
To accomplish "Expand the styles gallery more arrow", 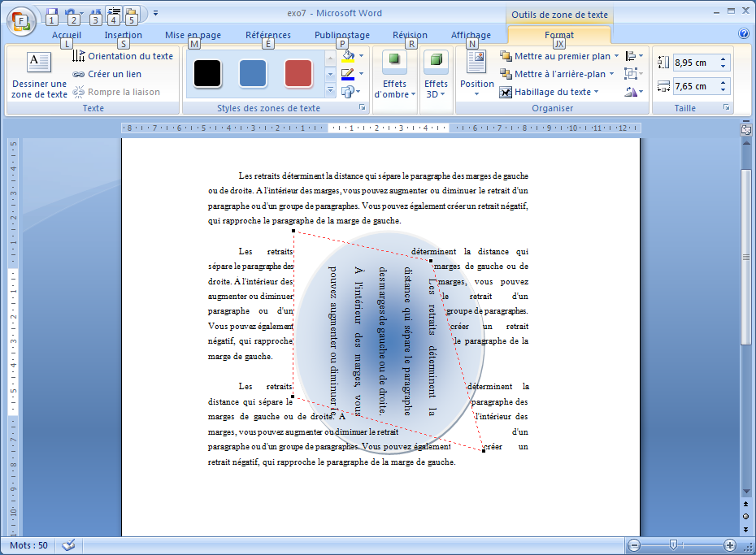I will pyautogui.click(x=330, y=89).
